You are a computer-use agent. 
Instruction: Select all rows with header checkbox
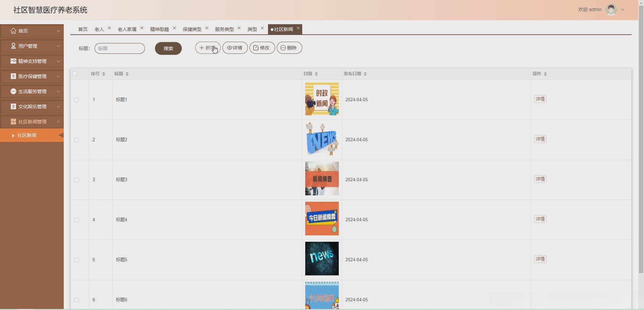[x=75, y=73]
